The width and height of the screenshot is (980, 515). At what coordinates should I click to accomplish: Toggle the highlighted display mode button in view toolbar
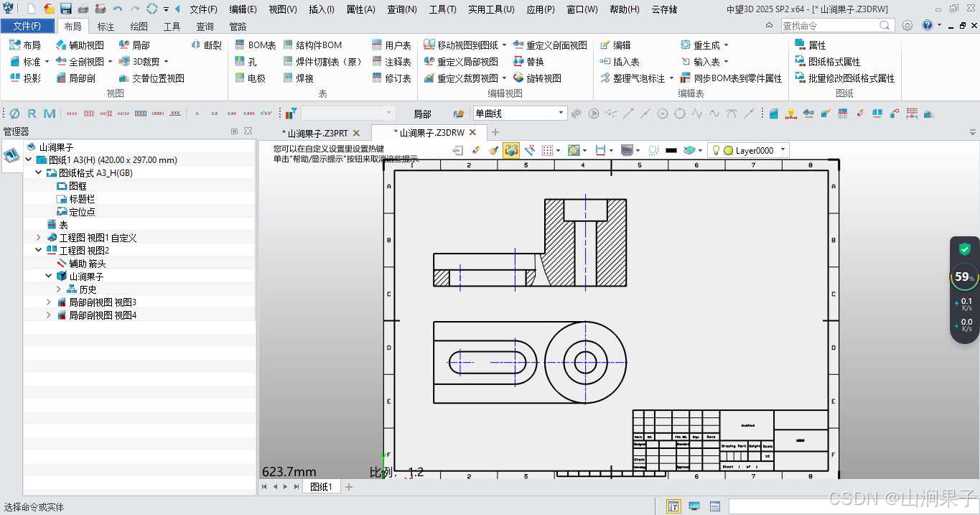(x=511, y=150)
